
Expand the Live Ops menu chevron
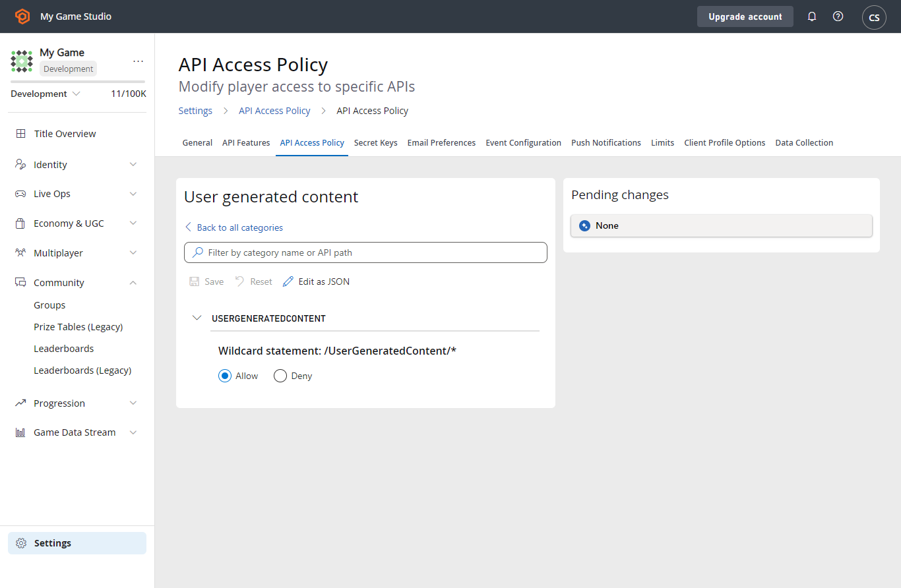click(133, 194)
